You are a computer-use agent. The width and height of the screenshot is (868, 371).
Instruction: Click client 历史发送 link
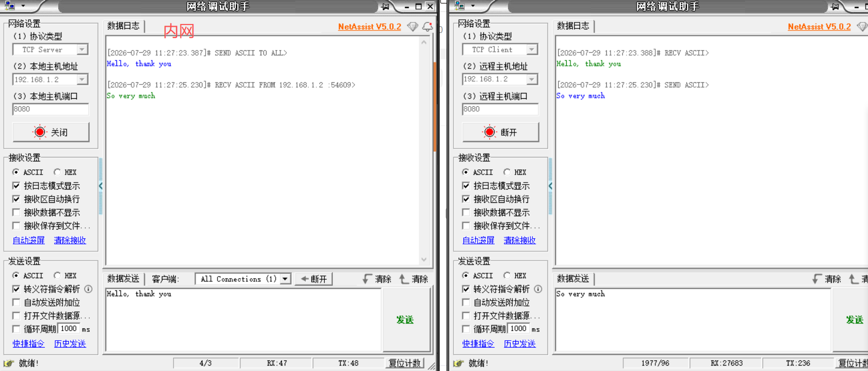520,344
